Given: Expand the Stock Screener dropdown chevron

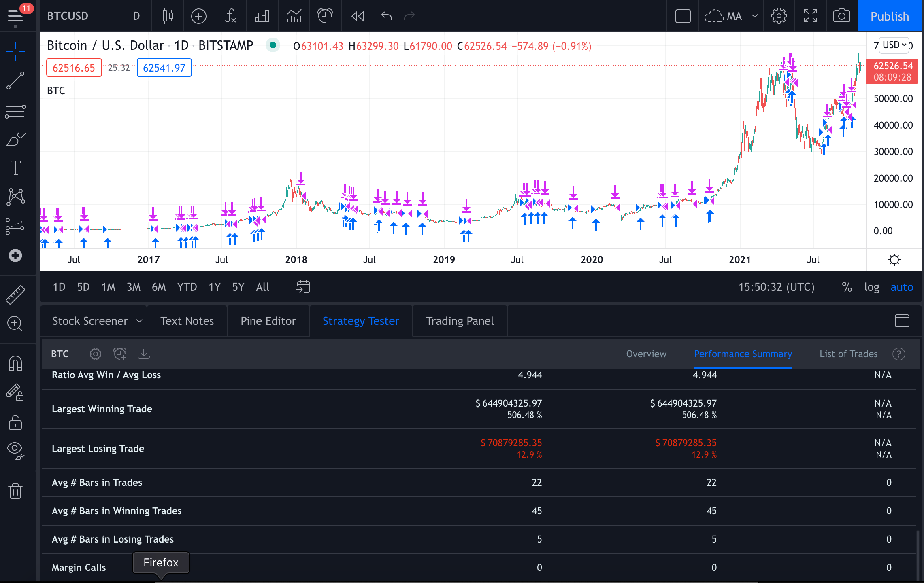Looking at the screenshot, I should [139, 321].
